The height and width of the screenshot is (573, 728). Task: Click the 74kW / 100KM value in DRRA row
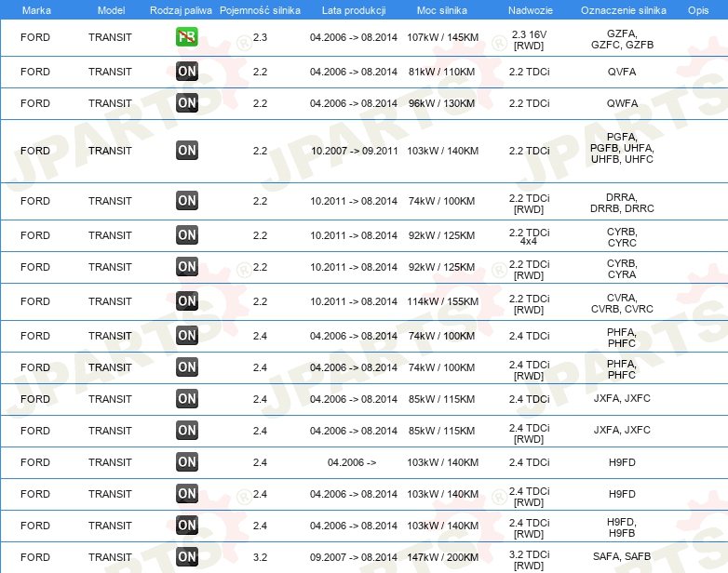[441, 201]
